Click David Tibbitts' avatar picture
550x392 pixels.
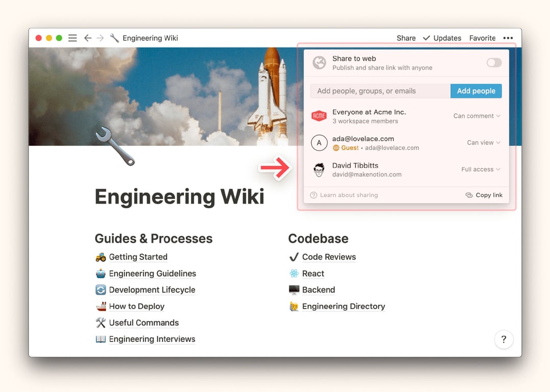click(319, 170)
